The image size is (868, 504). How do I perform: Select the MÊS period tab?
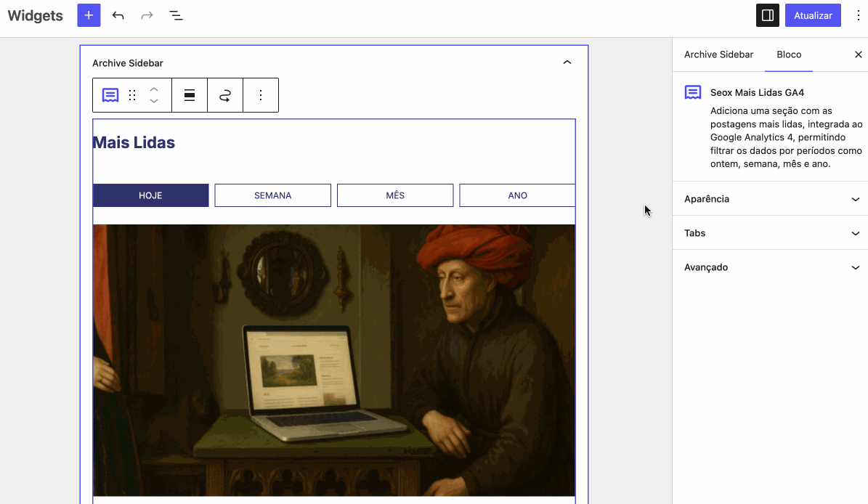[x=395, y=195]
